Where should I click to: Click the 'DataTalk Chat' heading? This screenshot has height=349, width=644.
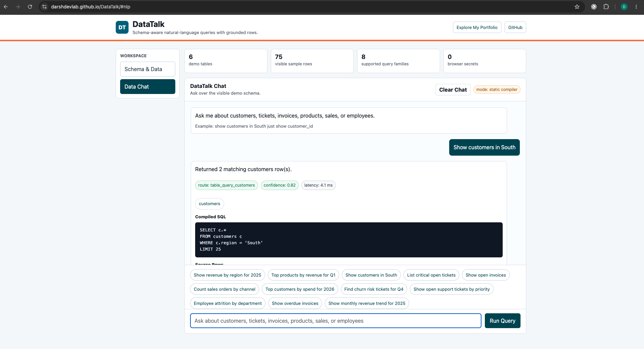(x=208, y=86)
